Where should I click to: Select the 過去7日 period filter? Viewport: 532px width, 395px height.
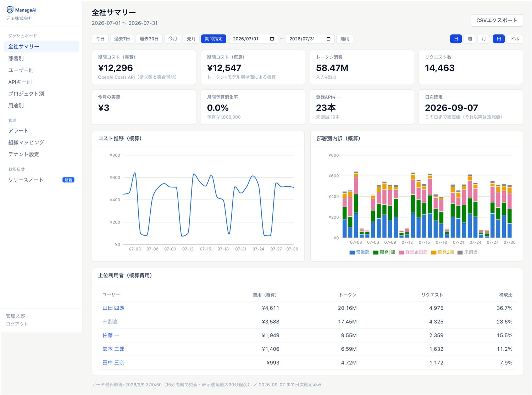click(122, 39)
